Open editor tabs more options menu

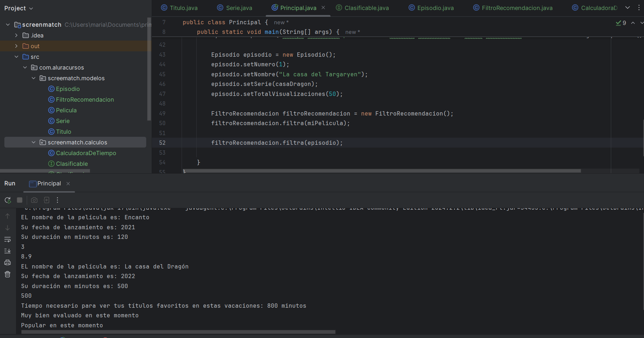pyautogui.click(x=639, y=7)
